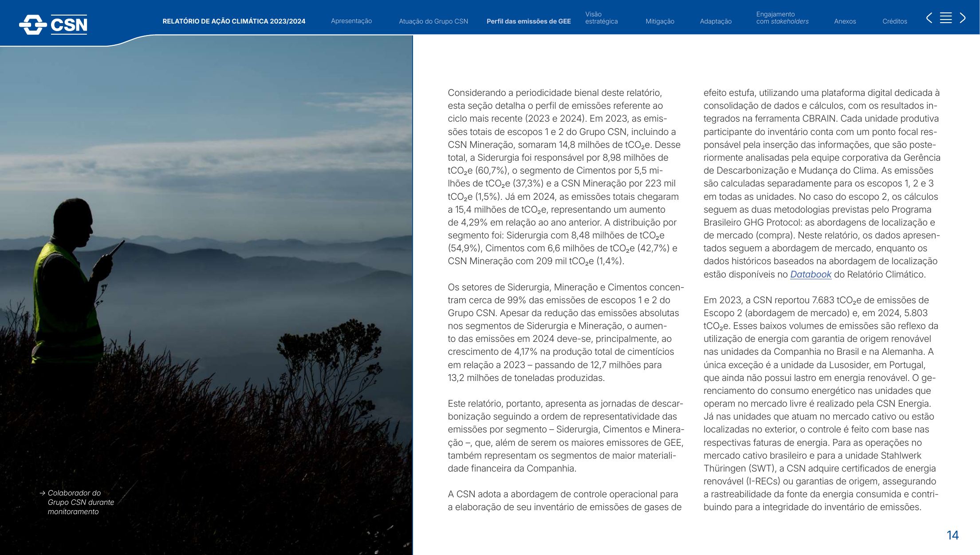Click the Databook hyperlink in the text

811,274
